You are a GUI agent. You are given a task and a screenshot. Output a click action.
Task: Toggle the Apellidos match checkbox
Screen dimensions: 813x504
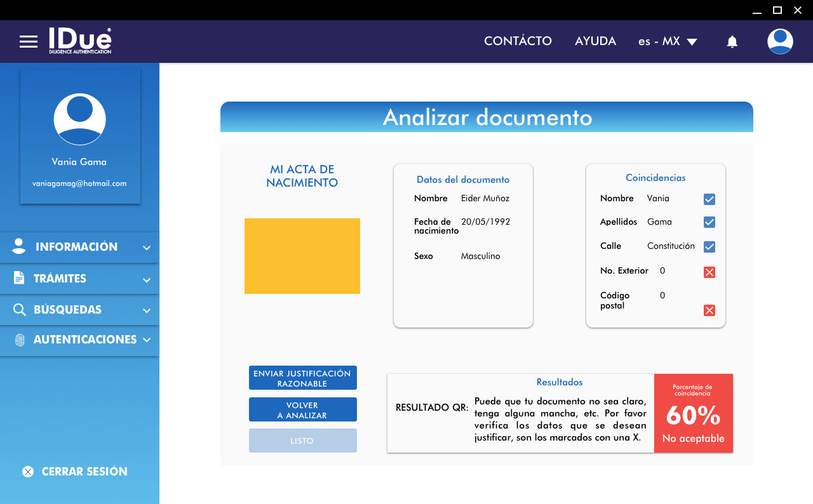709,222
